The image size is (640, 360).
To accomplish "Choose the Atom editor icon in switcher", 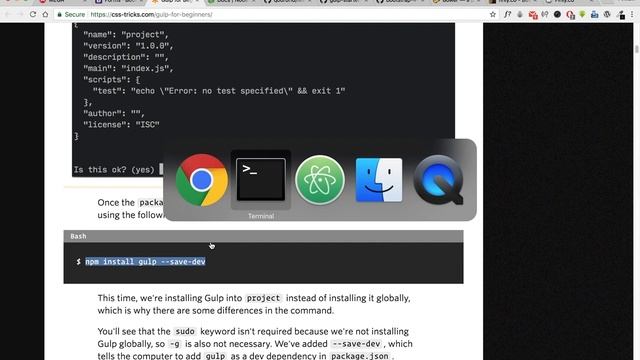I will point(320,180).
